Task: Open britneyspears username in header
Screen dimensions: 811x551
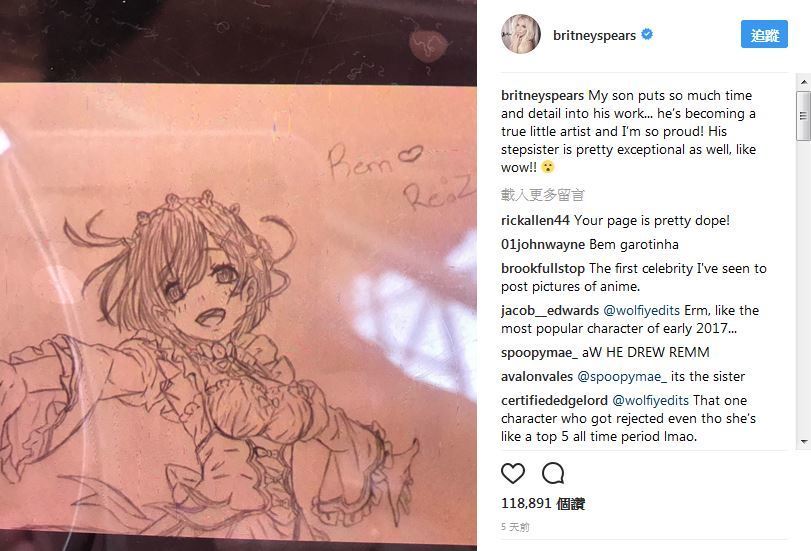Action: point(594,35)
